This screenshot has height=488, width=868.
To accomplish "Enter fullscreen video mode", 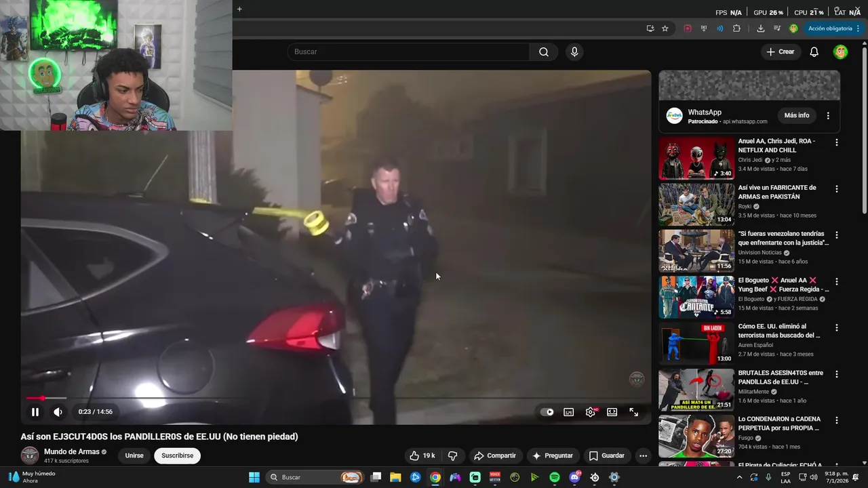I will (633, 412).
